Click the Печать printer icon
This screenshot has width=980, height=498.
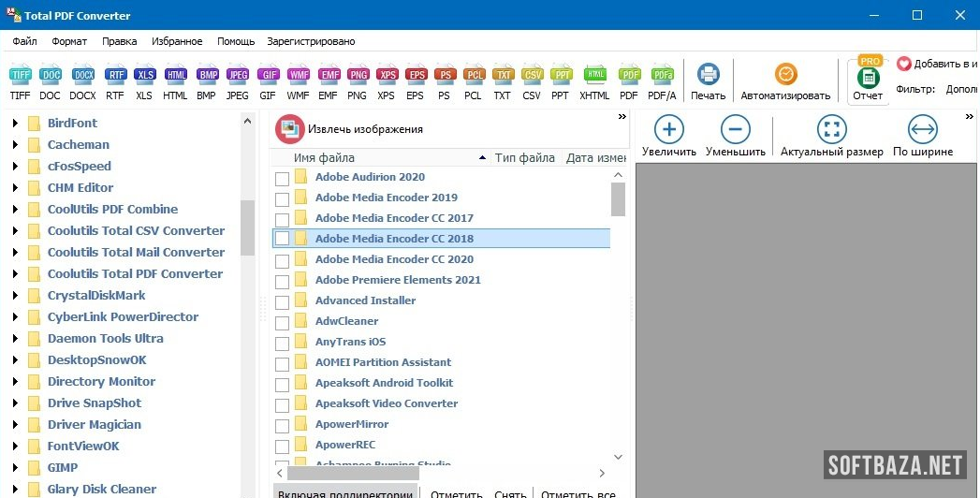(x=709, y=75)
